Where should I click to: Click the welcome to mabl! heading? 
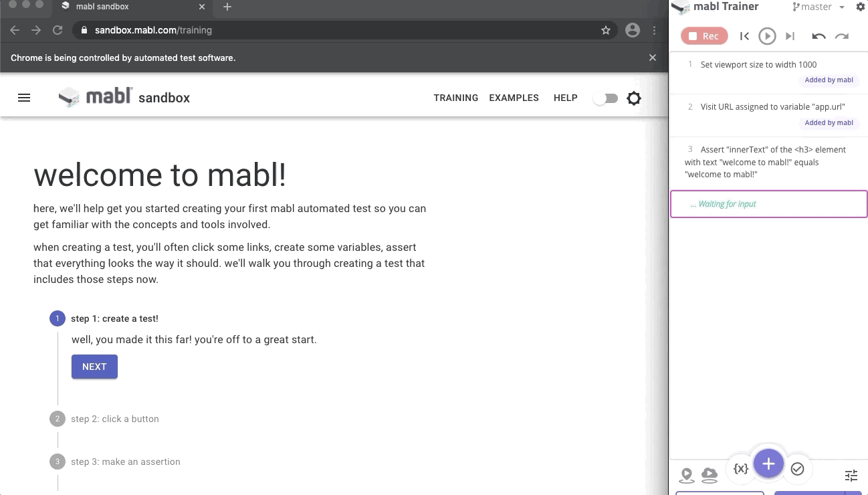[160, 175]
